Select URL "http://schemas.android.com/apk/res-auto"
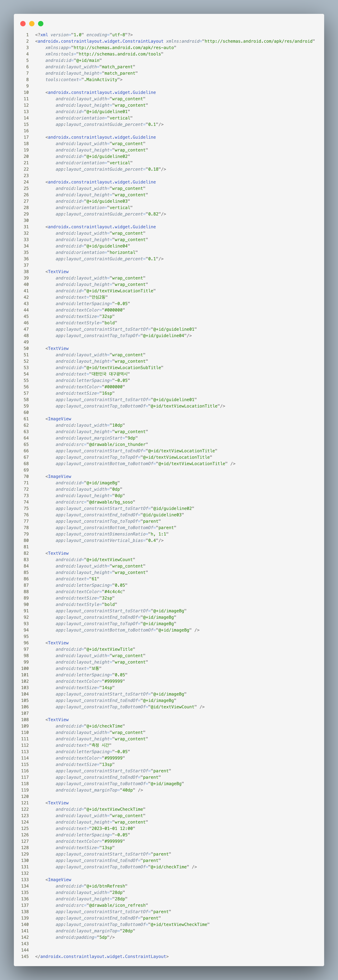 point(124,47)
